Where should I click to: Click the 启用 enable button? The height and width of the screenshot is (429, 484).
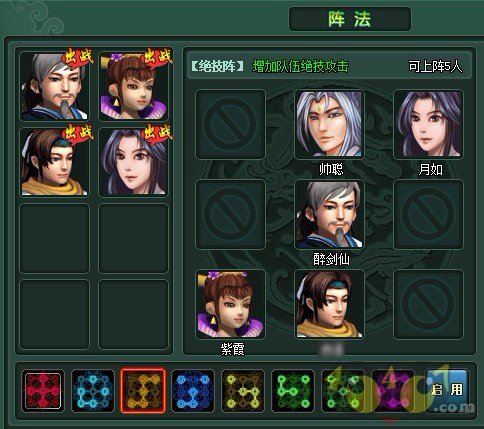pyautogui.click(x=447, y=390)
